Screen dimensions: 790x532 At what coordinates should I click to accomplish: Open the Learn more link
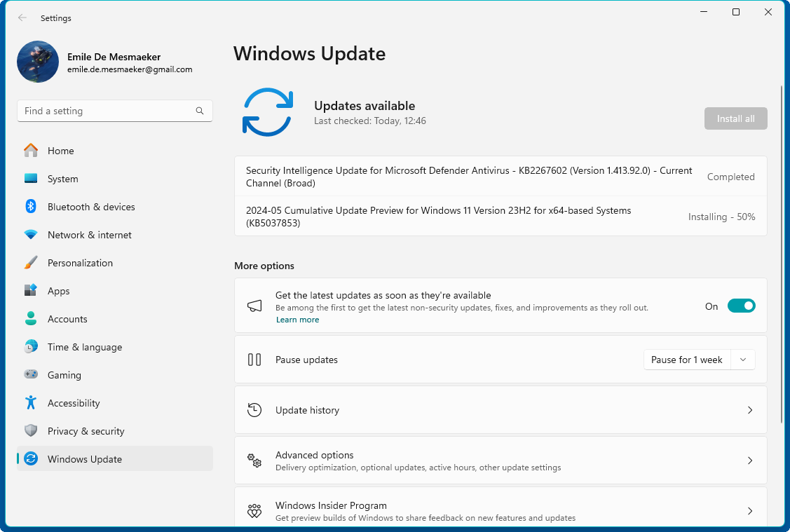point(297,320)
